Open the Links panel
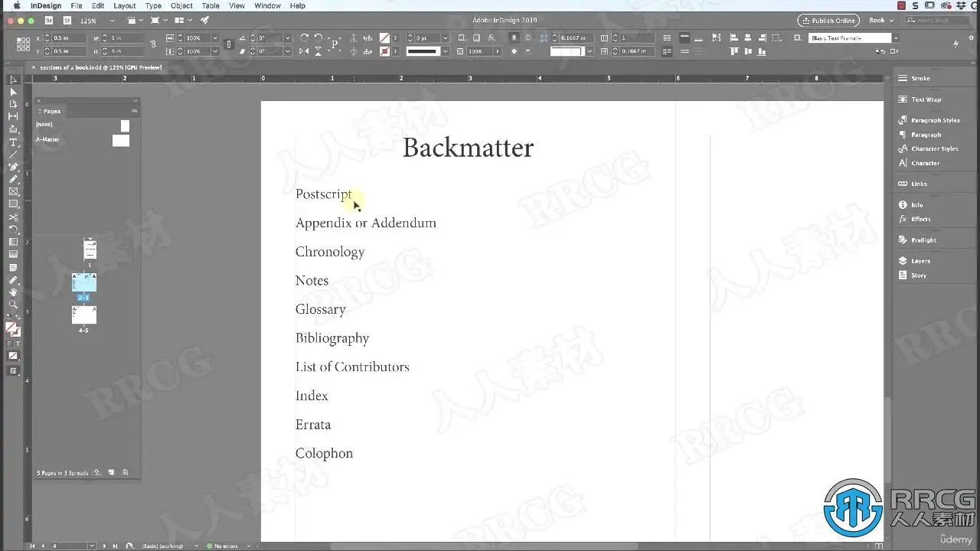The height and width of the screenshot is (551, 980). [919, 184]
